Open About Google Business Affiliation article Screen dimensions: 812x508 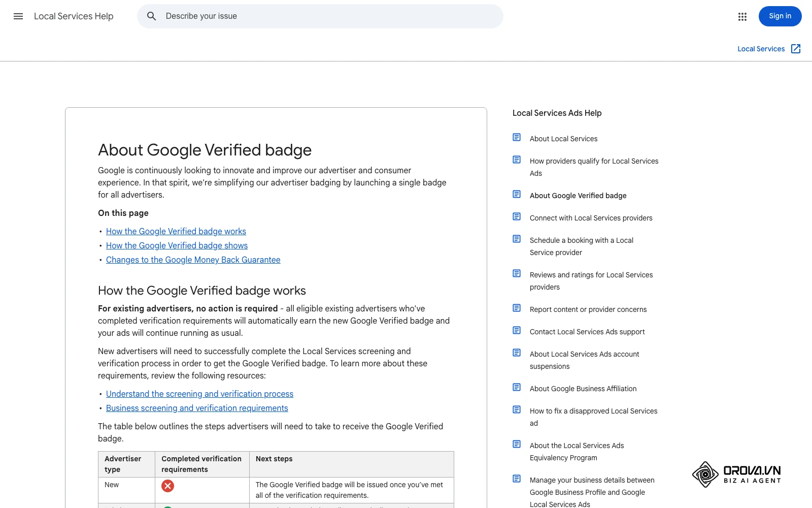(x=583, y=389)
